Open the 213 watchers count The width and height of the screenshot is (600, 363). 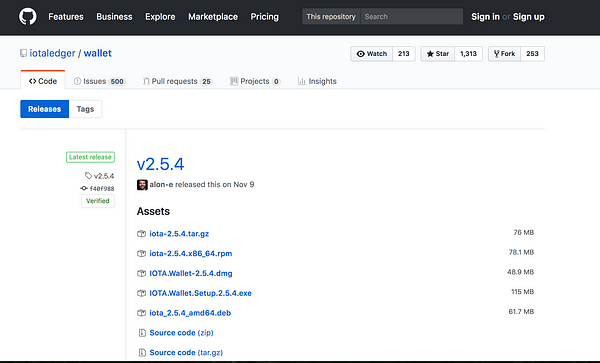point(404,54)
